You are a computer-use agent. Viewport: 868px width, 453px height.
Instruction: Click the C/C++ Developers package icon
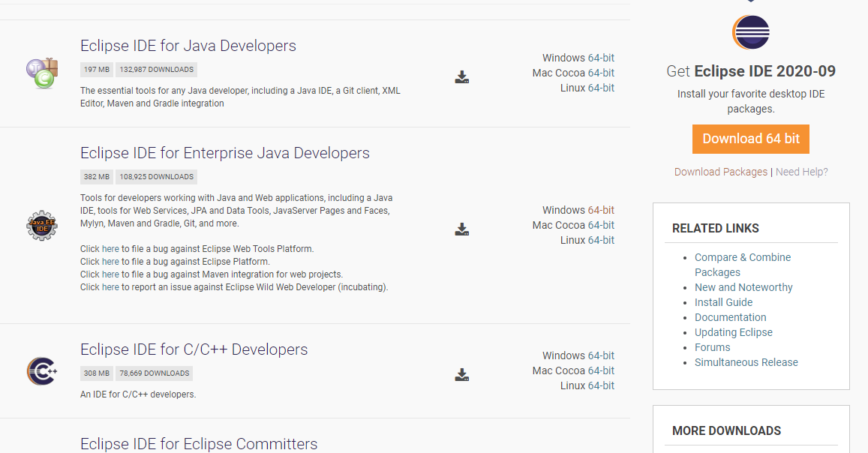(42, 371)
